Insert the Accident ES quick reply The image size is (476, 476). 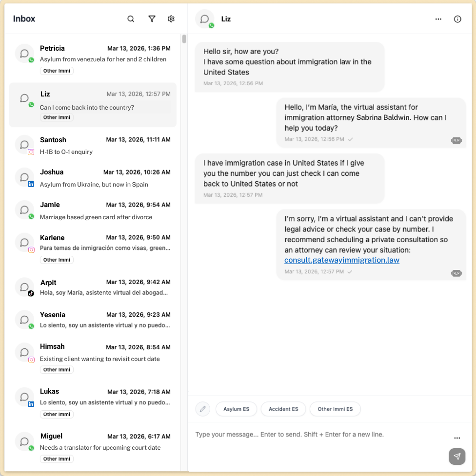pos(283,409)
